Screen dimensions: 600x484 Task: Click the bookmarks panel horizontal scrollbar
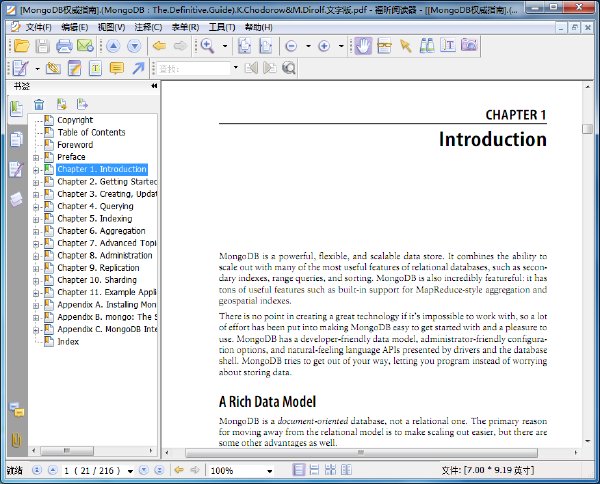(67, 451)
